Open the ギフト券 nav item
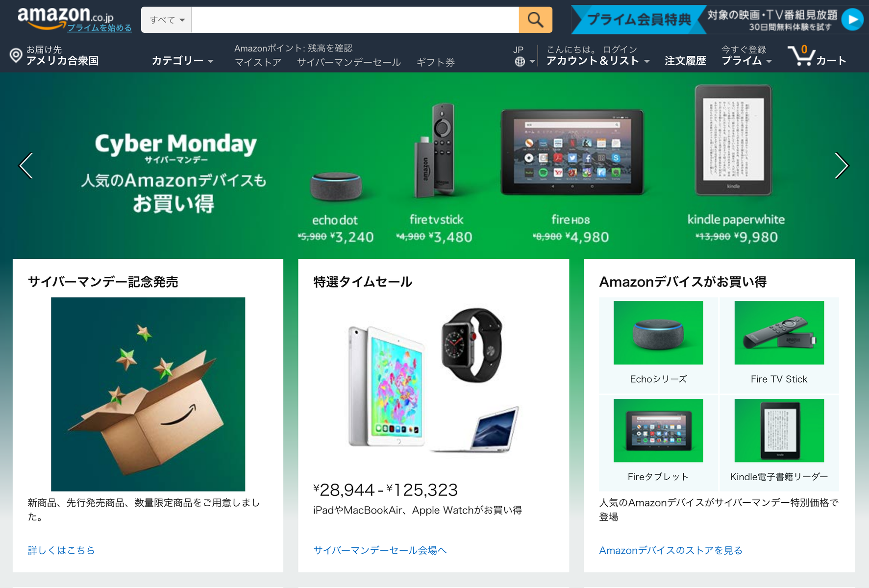 [x=436, y=62]
